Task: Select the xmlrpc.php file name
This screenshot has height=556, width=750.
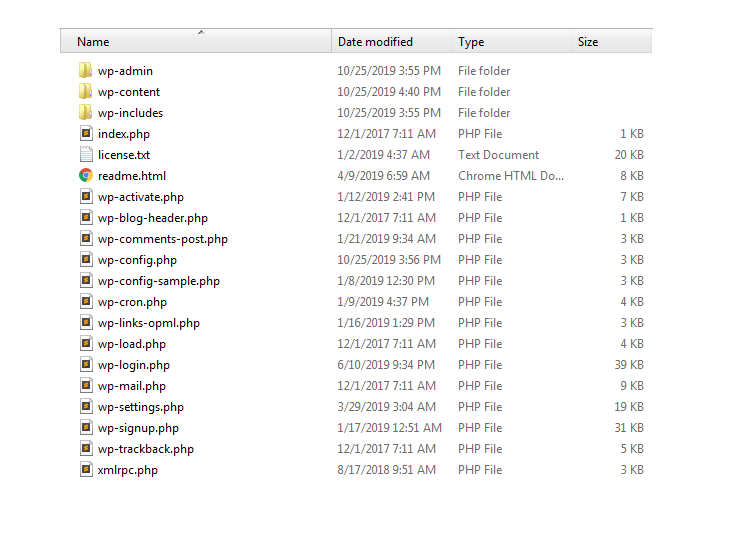Action: pos(128,471)
